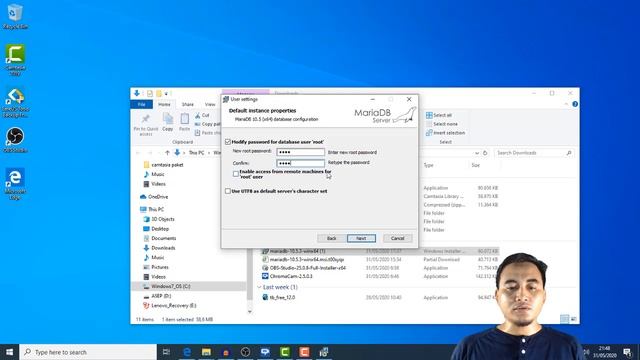
Task: Click the Copy ribbon icon in Explorer
Action: click(x=168, y=122)
